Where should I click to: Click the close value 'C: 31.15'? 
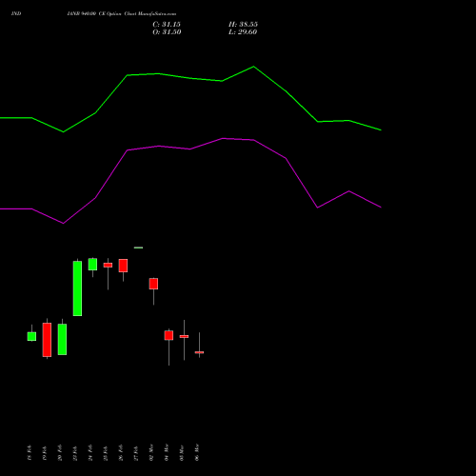167,25
